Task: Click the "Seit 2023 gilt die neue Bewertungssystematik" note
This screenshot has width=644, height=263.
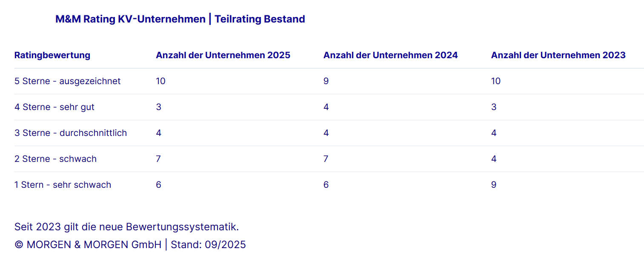Action: pos(126,227)
